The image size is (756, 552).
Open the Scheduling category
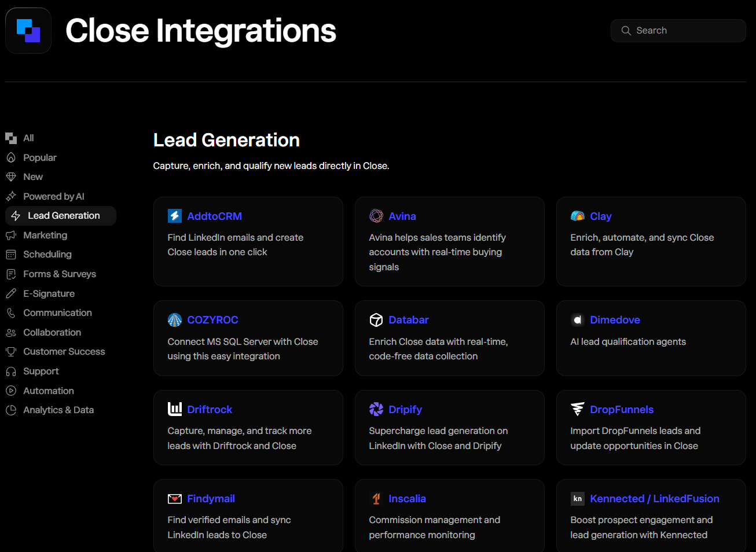tap(47, 255)
